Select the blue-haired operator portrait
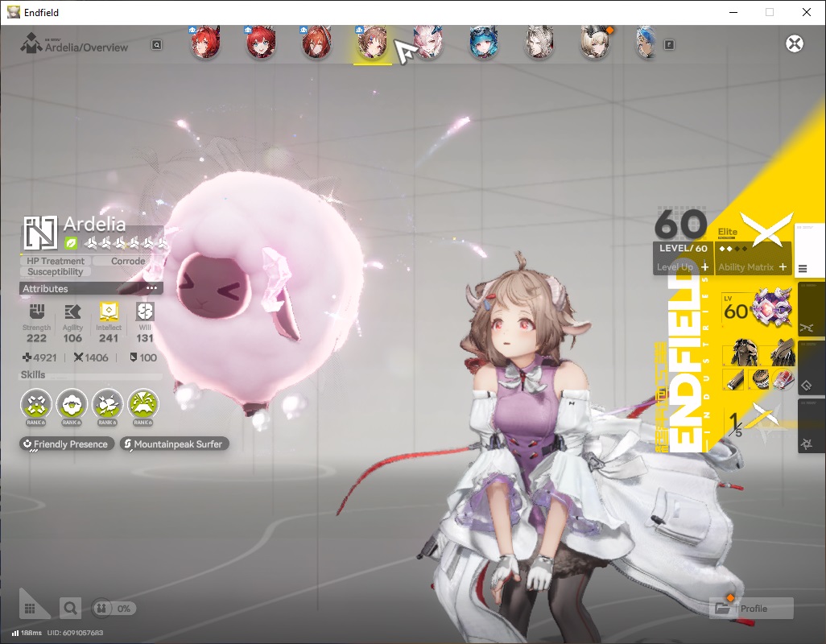The image size is (826, 644). 483,43
